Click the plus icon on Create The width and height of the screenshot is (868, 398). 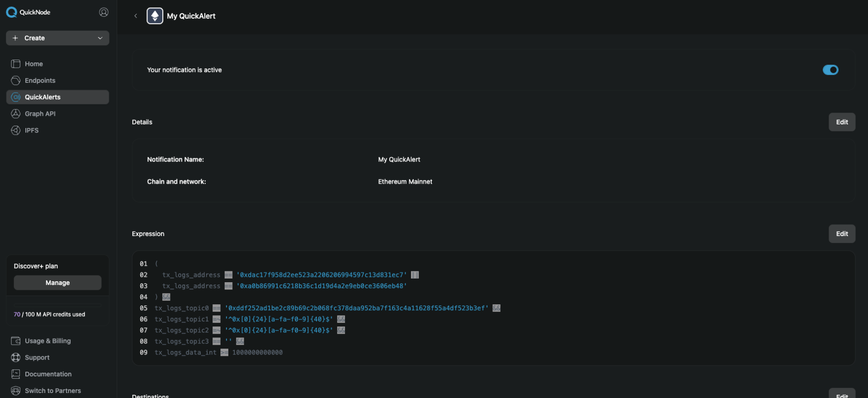click(15, 38)
